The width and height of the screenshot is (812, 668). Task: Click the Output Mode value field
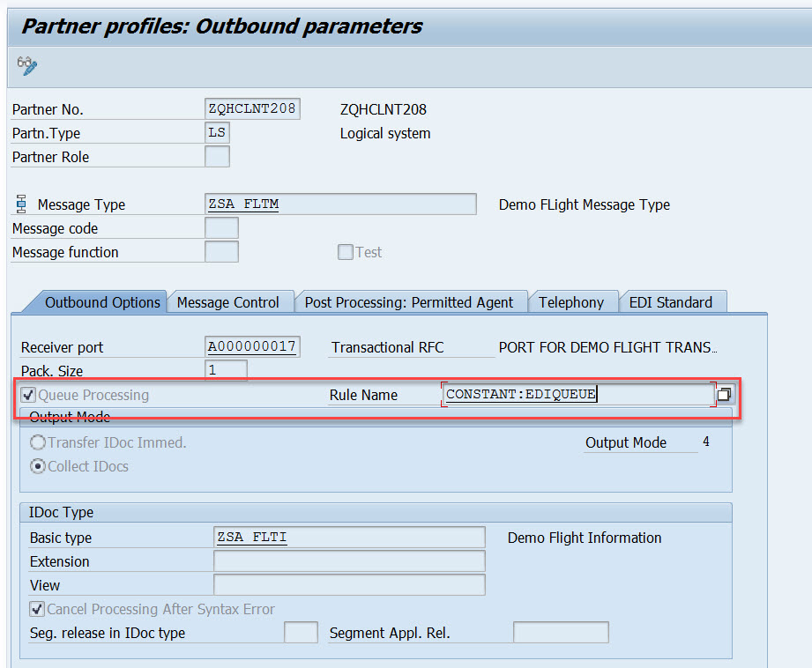pyautogui.click(x=705, y=442)
